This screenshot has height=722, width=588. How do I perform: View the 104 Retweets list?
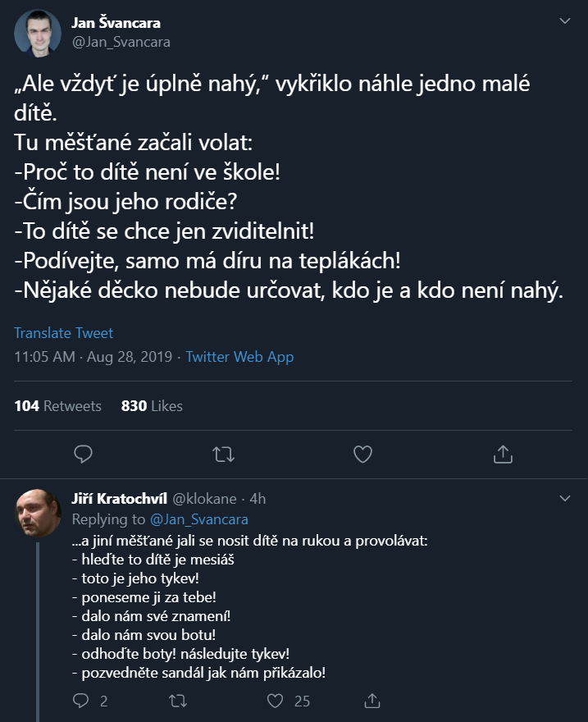pyautogui.click(x=58, y=406)
